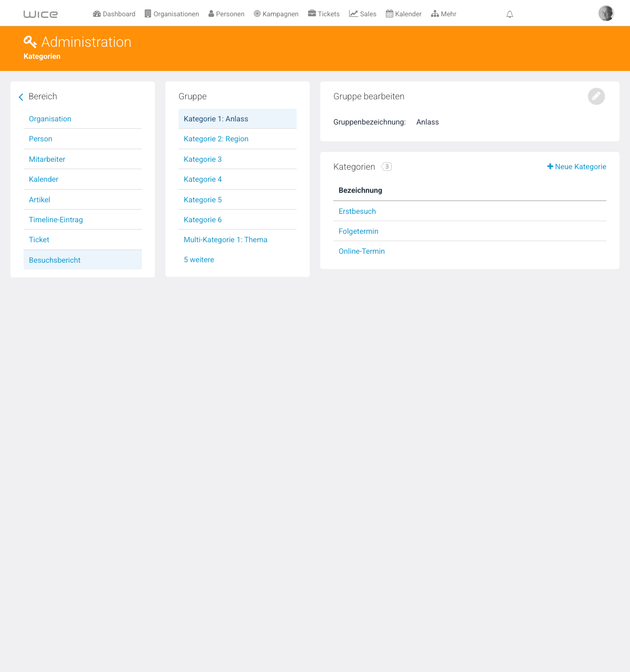Open the Kampagnen navigation item
This screenshot has height=672, width=630.
[x=276, y=14]
